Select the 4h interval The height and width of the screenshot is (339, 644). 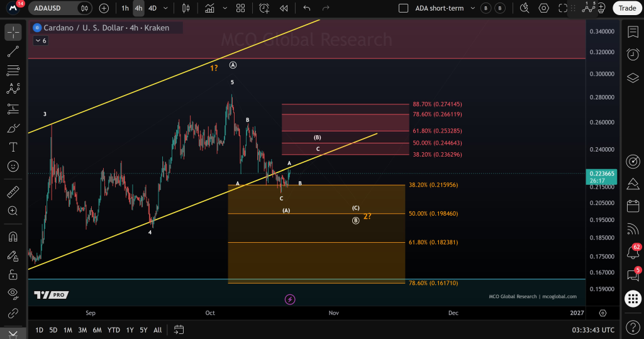click(138, 8)
